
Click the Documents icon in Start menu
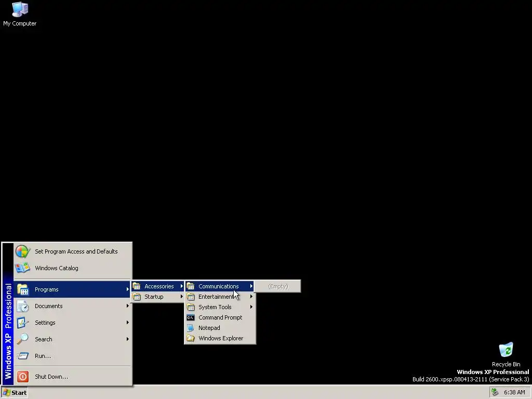(x=23, y=306)
